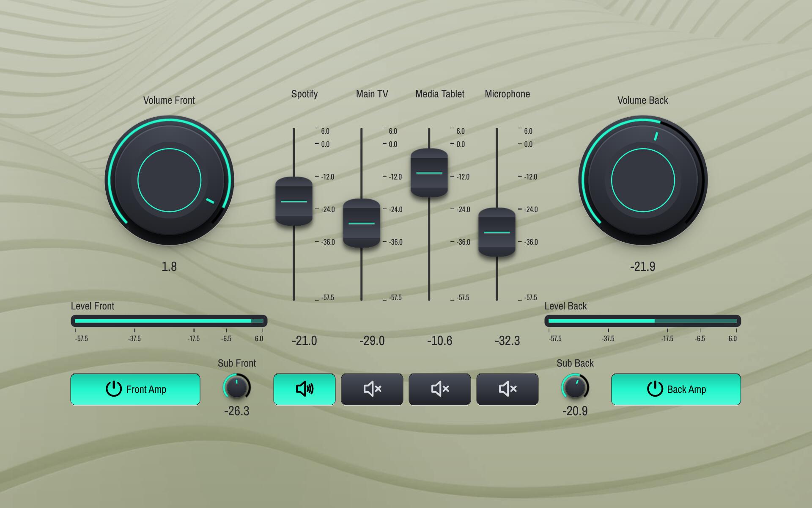Click the Spotify fader handle
This screenshot has height=508, width=812.
294,202
